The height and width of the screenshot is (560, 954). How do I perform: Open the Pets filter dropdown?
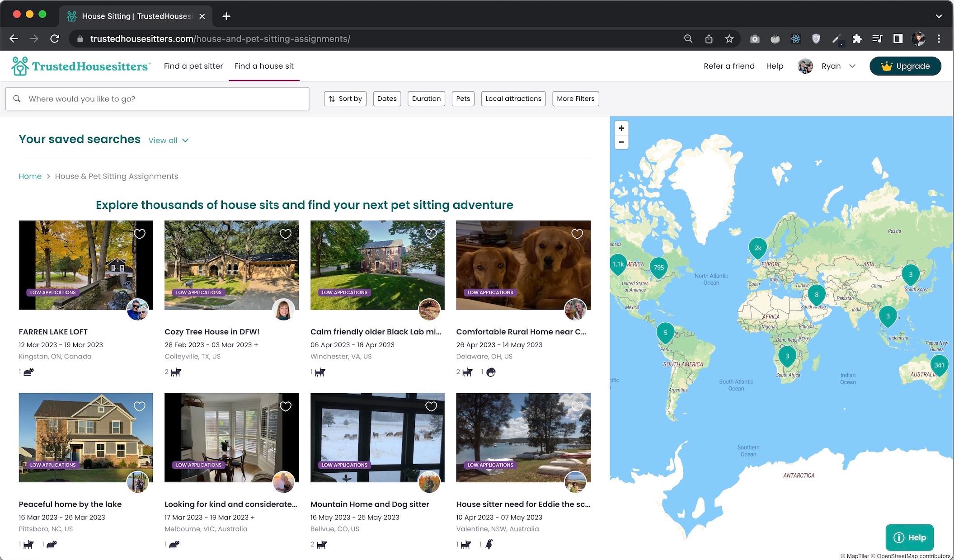coord(463,99)
